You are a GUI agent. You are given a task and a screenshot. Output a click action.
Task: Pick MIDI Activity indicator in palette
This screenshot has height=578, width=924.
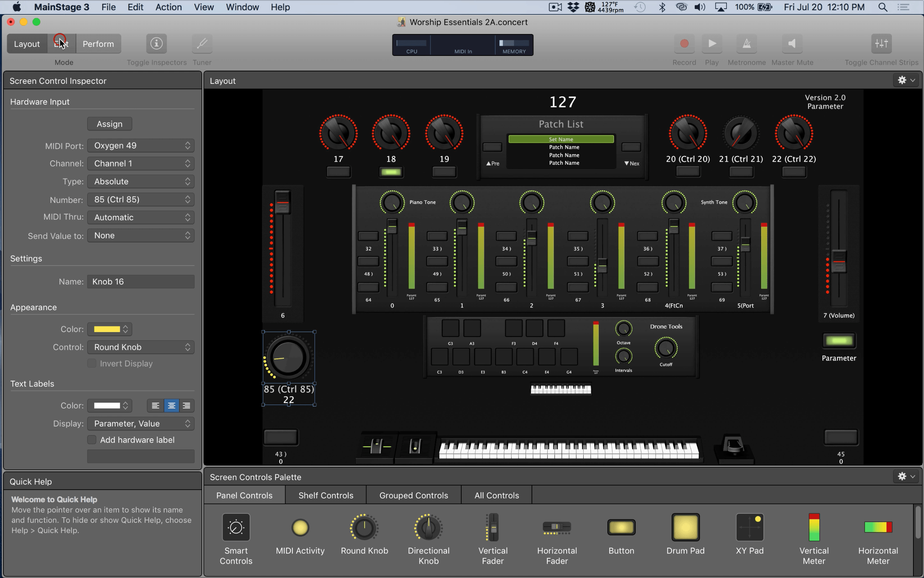[300, 527]
